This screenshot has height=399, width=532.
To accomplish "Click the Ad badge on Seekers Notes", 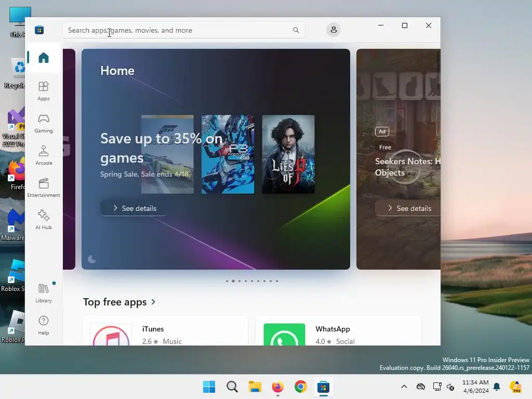I will coord(382,131).
